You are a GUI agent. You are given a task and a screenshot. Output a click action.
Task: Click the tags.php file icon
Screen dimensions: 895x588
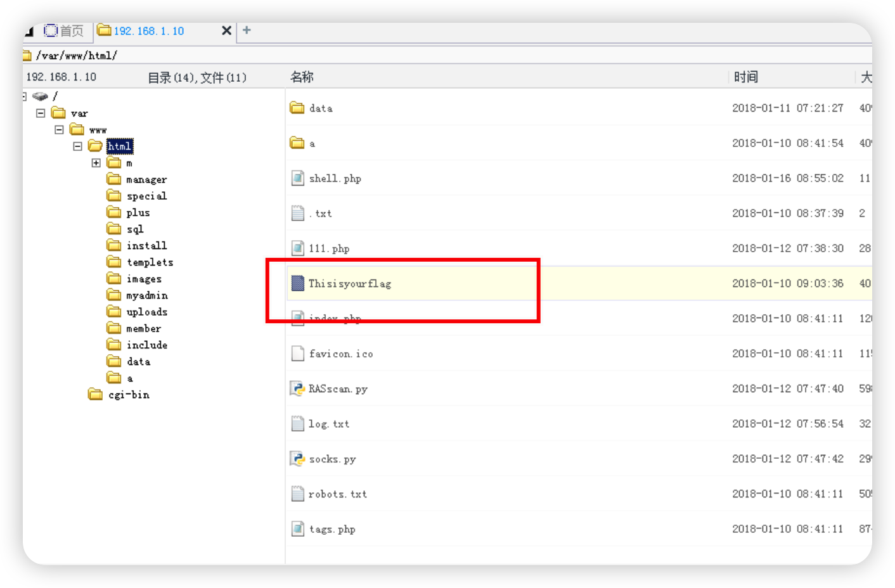(297, 528)
